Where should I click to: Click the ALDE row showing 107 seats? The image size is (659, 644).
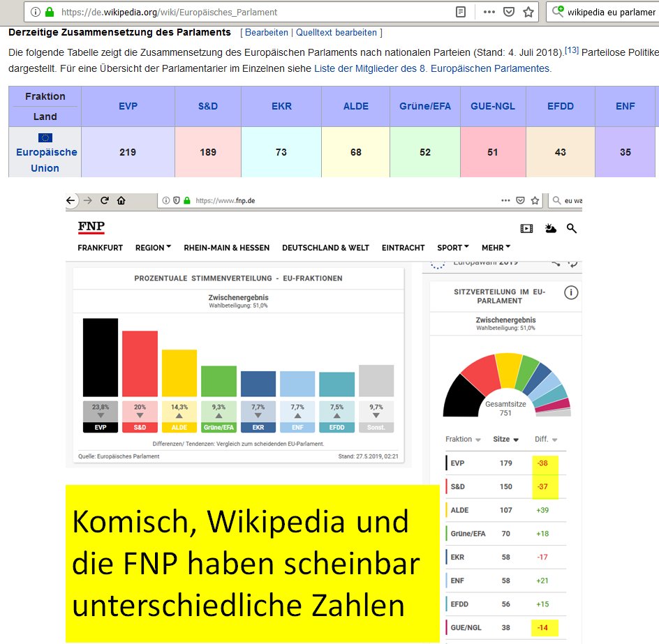point(506,510)
